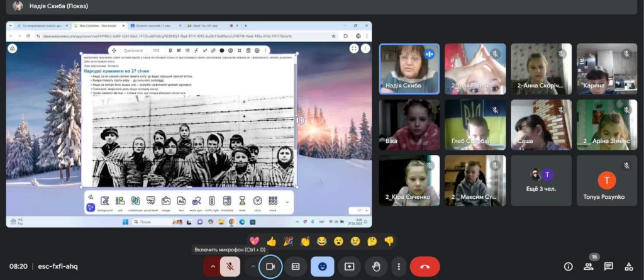Open the Quicksand font dropdown
The image size is (644, 280).
tap(133, 50)
